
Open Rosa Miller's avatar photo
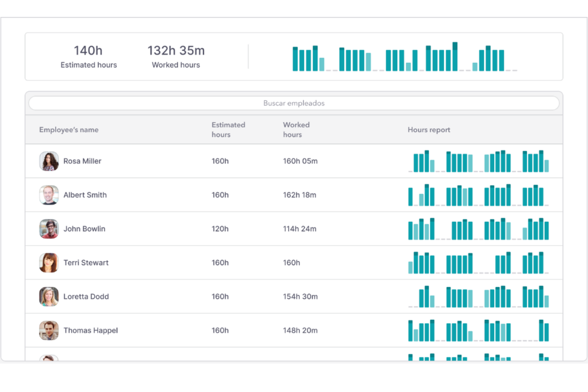[49, 161]
